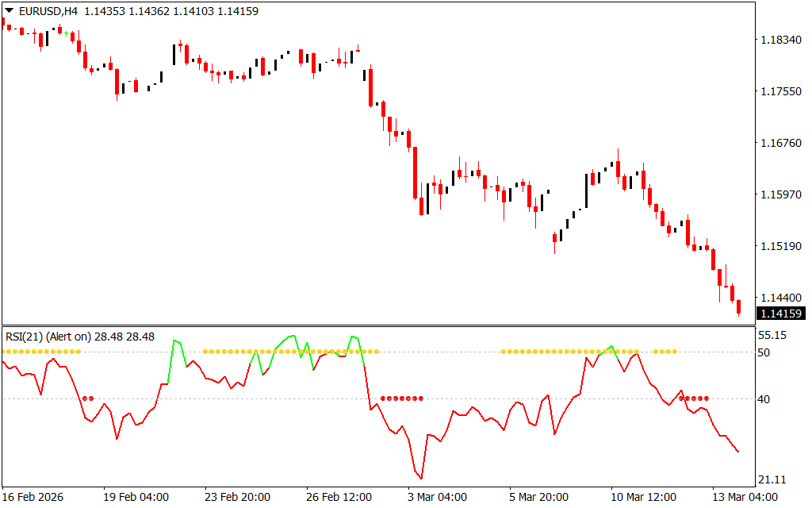The width and height of the screenshot is (812, 508).
Task: Click the lowest RSI trough near 3 Mar
Action: (x=421, y=478)
